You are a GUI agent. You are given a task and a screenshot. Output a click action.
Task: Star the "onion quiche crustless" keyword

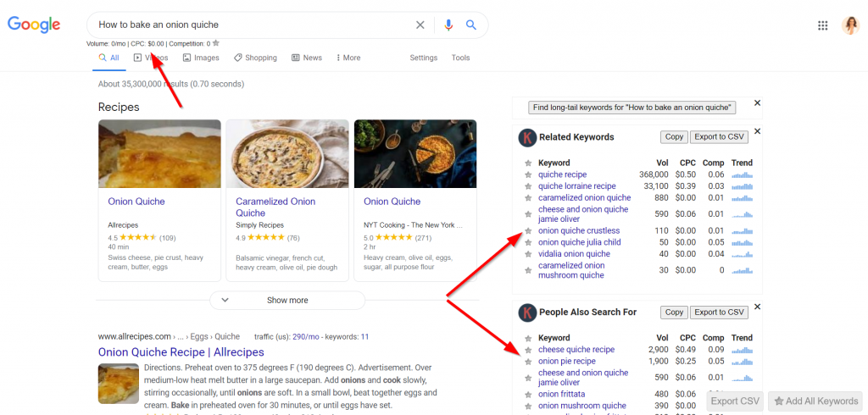[x=528, y=231]
